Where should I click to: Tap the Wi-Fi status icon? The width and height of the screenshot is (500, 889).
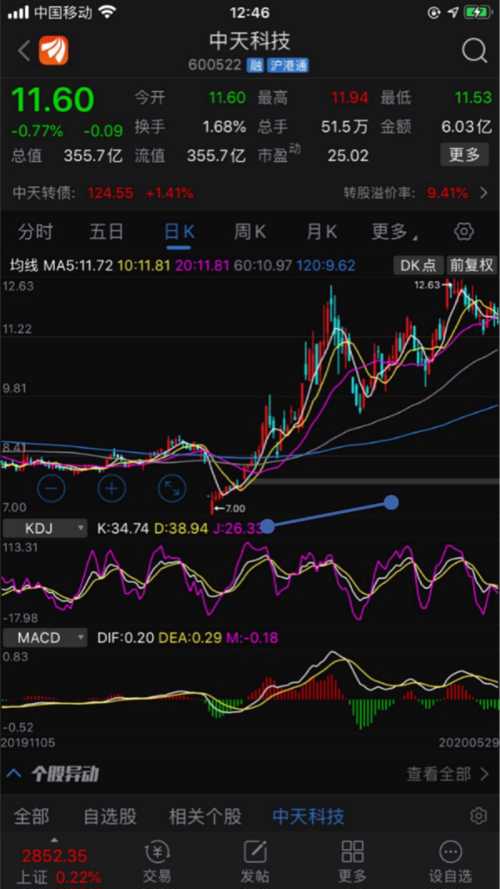(107, 12)
